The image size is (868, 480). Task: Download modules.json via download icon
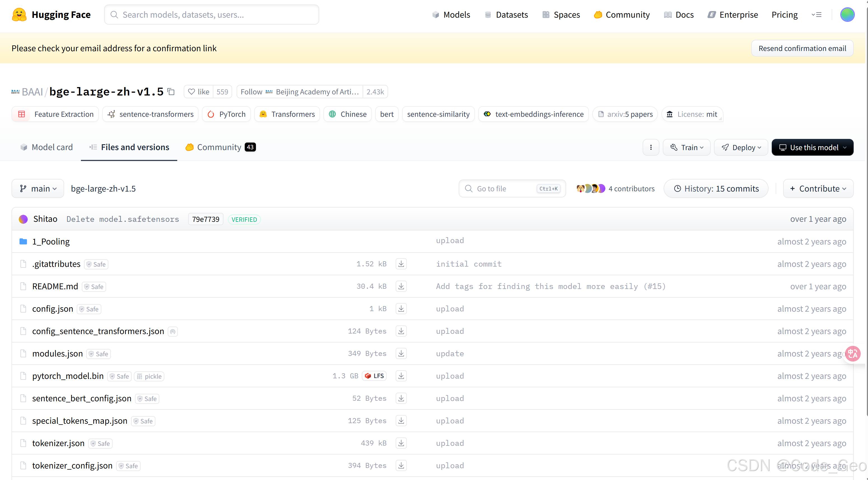401,354
